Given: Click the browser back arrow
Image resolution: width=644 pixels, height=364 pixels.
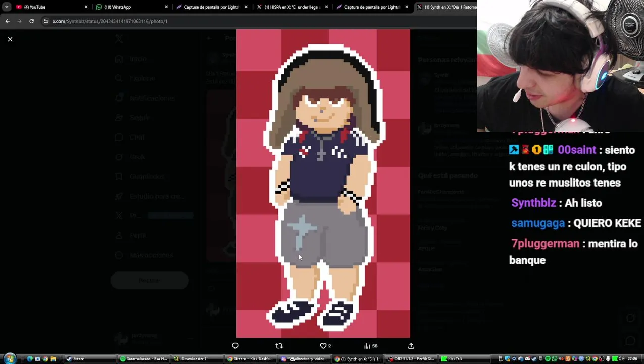Looking at the screenshot, I should point(7,21).
